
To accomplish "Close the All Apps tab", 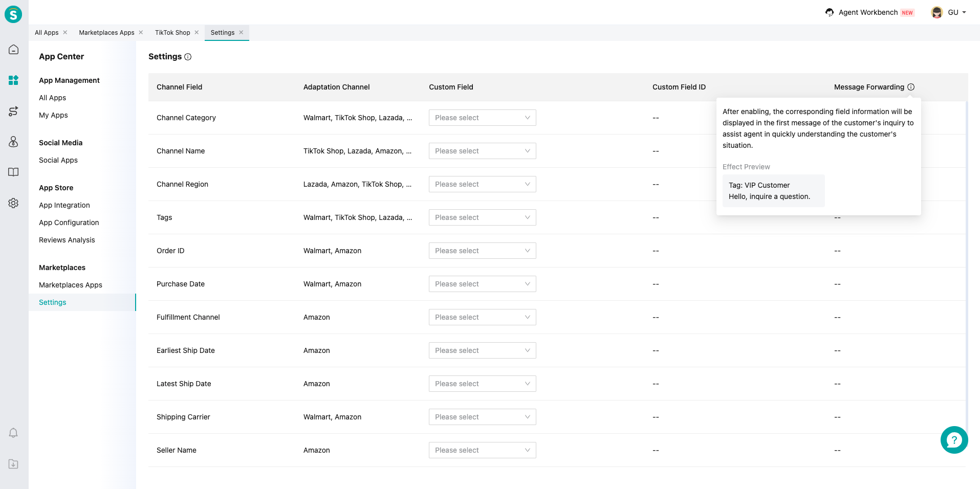I will 65,32.
